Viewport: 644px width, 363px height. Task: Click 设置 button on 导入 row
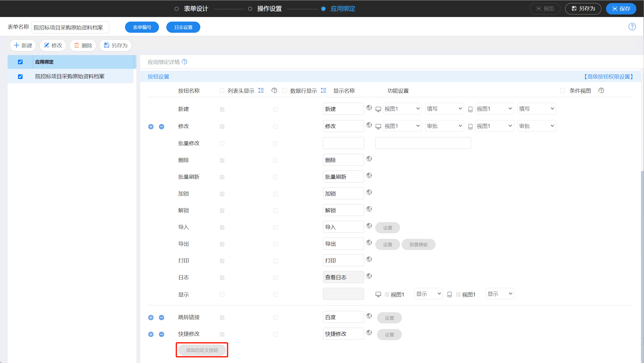coord(388,228)
